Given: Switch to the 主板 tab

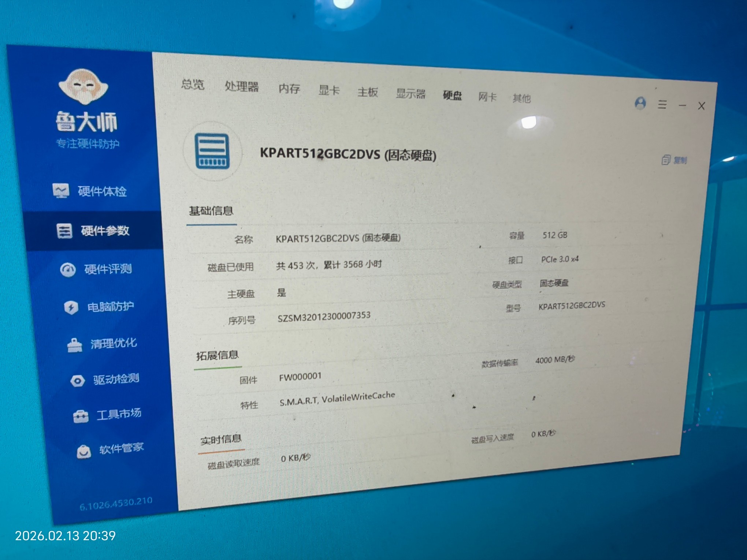Looking at the screenshot, I should pyautogui.click(x=368, y=92).
